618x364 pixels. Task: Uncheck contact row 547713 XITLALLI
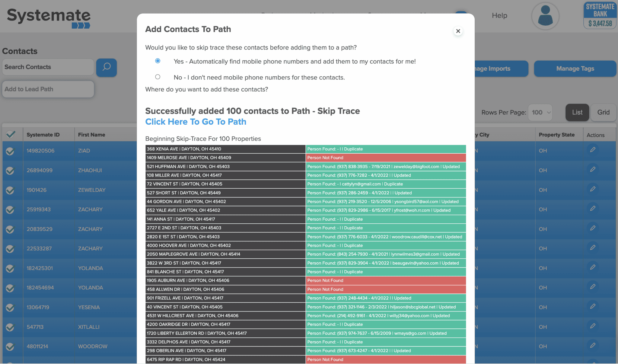point(10,327)
